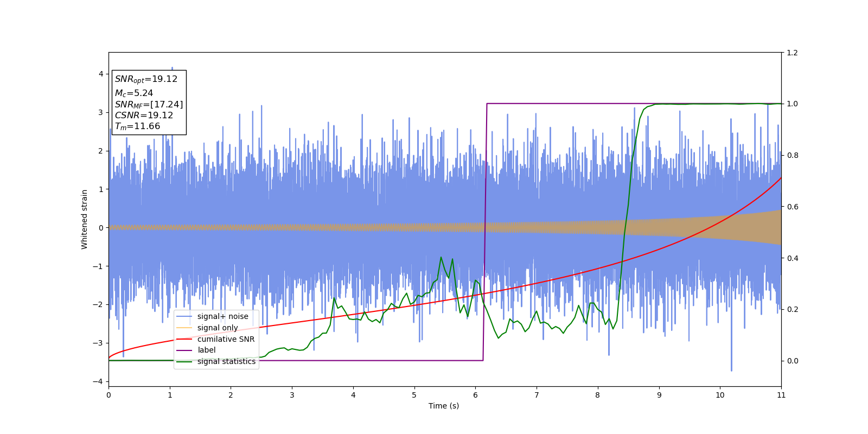
Task: Click the blue signal+ noise legend line sample
Action: coord(184,316)
